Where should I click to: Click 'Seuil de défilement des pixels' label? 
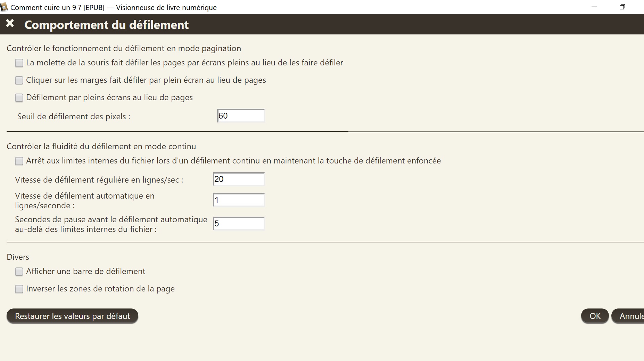[74, 117]
